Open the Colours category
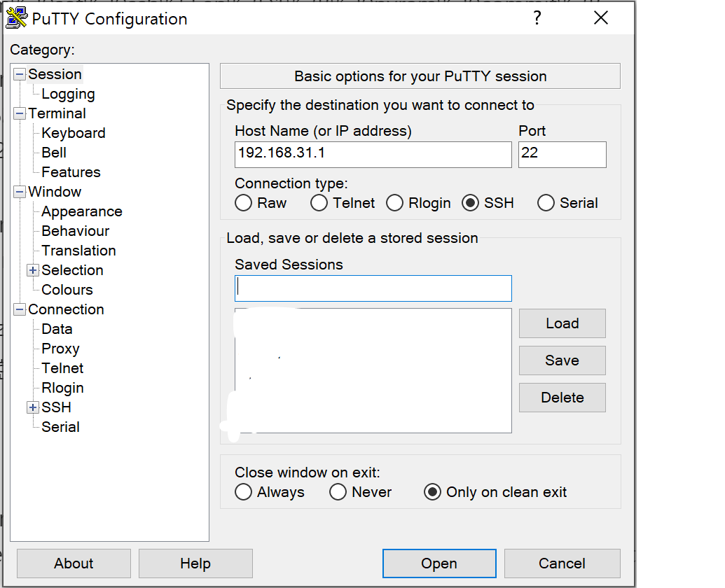 tap(67, 290)
